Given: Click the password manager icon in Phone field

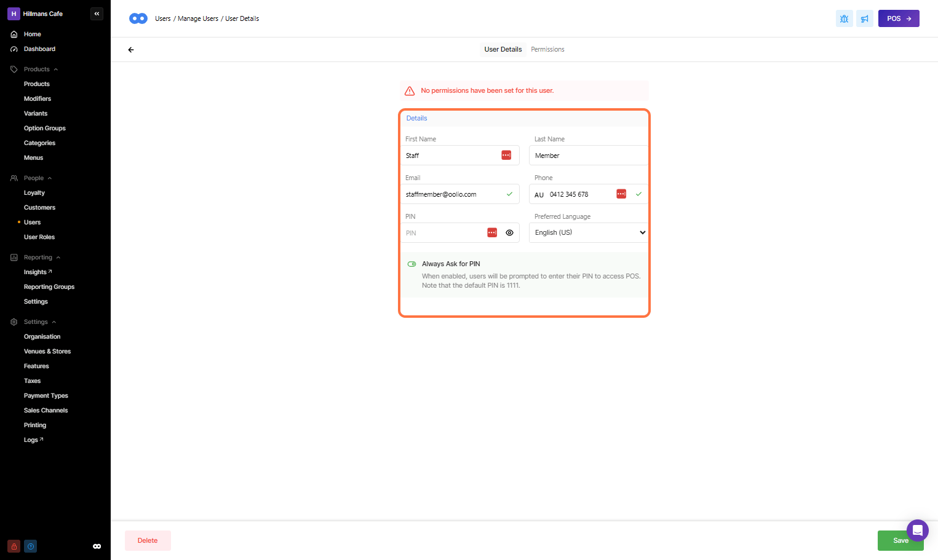Looking at the screenshot, I should [x=621, y=194].
